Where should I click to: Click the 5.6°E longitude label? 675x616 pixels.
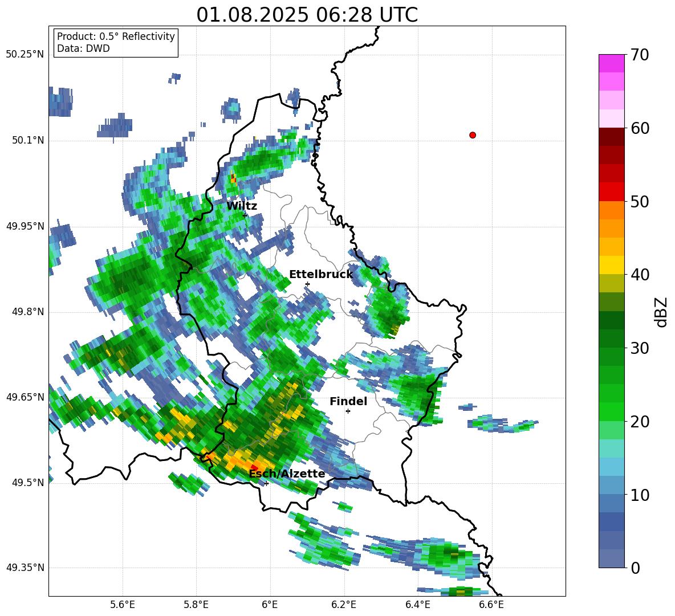(123, 605)
